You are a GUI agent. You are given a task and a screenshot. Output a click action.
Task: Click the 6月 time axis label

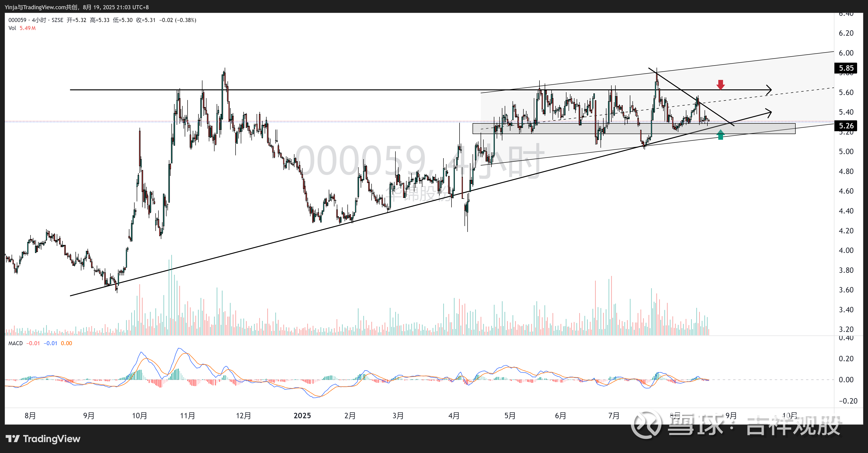pyautogui.click(x=560, y=416)
